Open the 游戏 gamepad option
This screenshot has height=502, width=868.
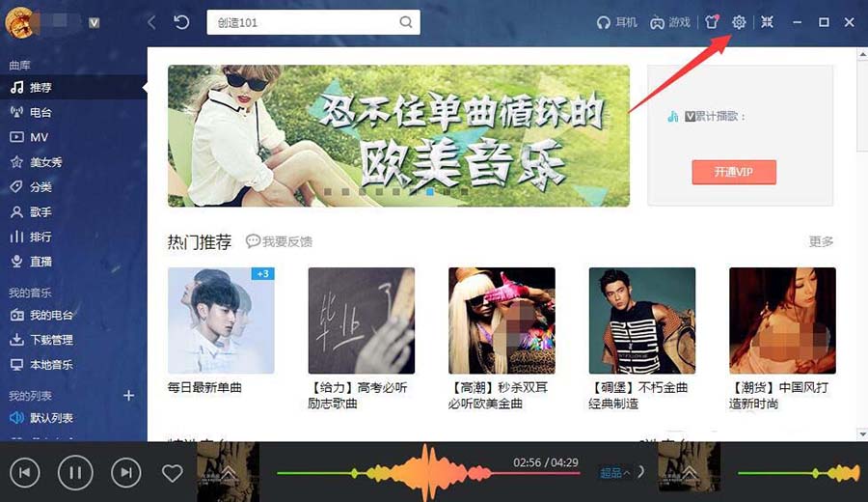click(x=670, y=22)
